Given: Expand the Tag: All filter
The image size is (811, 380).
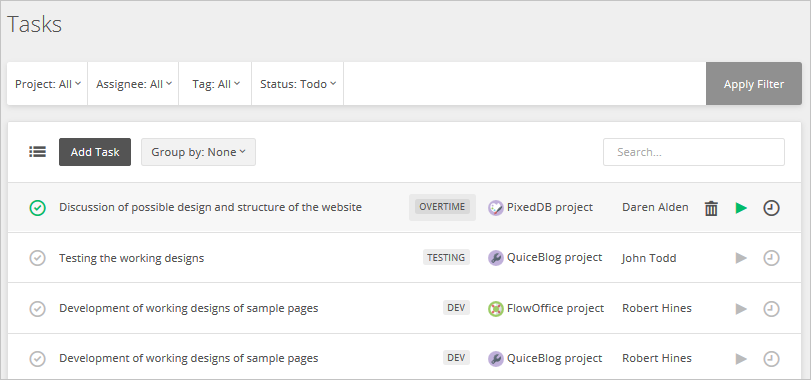Looking at the screenshot, I should (216, 84).
